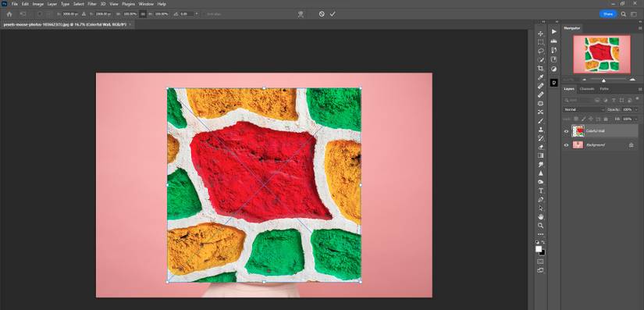The image size is (644, 310).
Task: Toggle warp mode icon in options bar
Action: pos(301,14)
